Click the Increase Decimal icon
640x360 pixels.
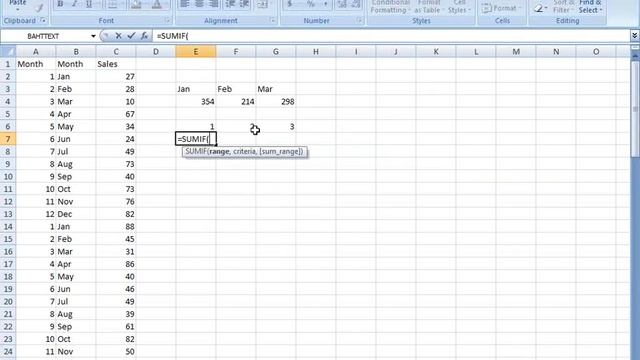point(342,4)
